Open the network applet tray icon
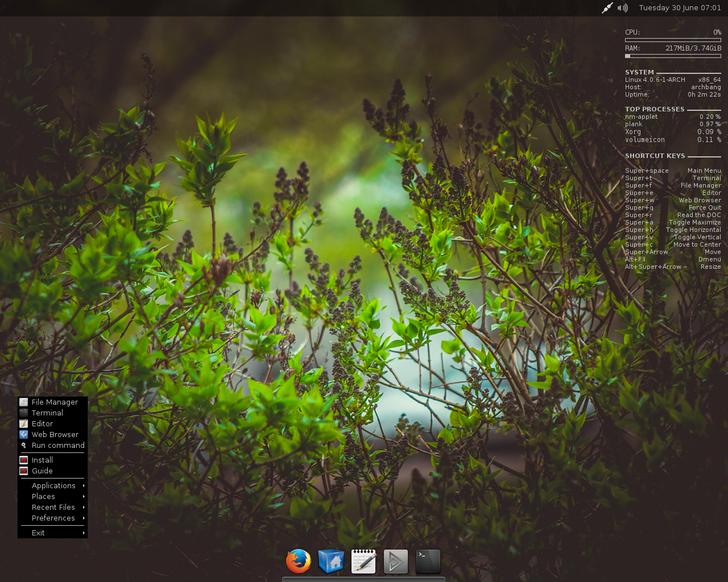 click(607, 8)
